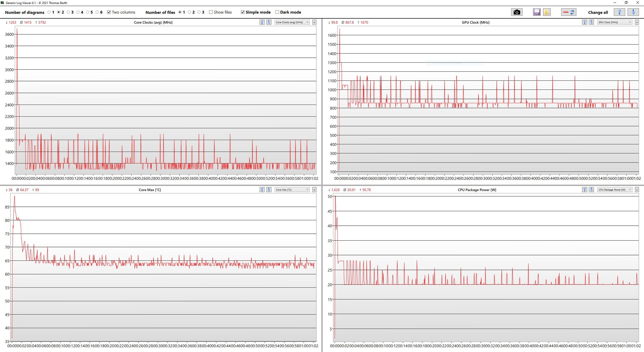This screenshot has width=644, height=352.
Task: Open the GPU Clock [MHz] dropdown
Action: (615, 22)
